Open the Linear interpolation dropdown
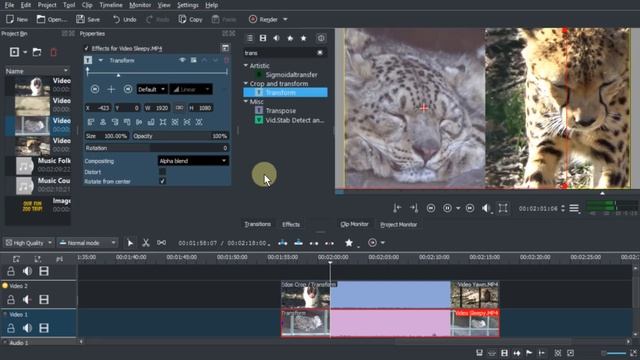The image size is (640, 360). 191,89
